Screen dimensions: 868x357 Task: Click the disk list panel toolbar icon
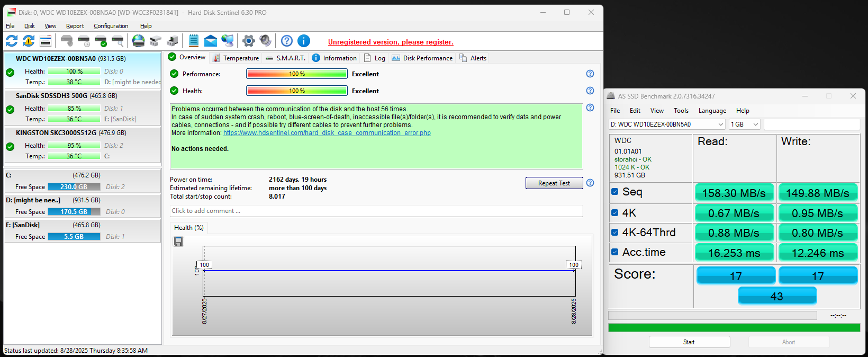click(x=46, y=41)
